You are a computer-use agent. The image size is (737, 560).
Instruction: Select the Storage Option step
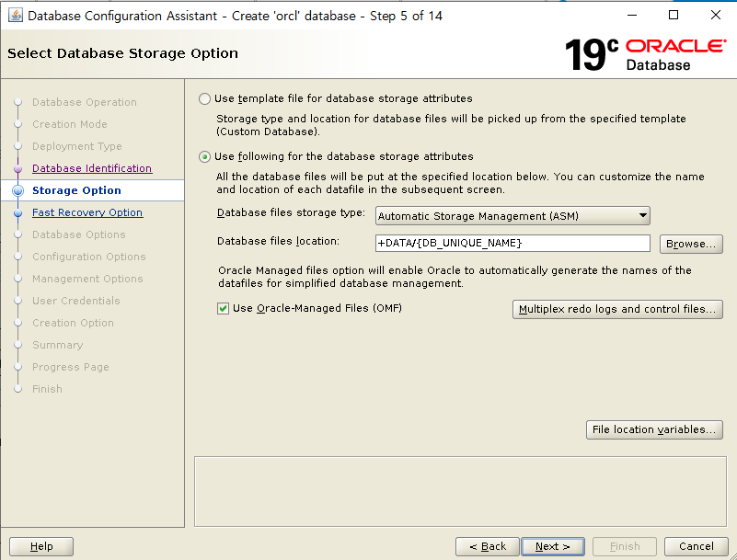76,190
